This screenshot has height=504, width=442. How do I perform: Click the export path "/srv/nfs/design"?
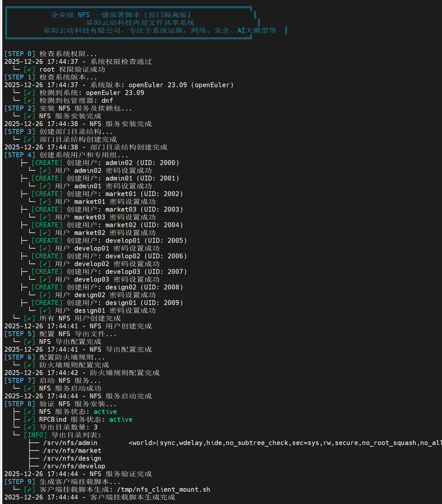point(72,458)
